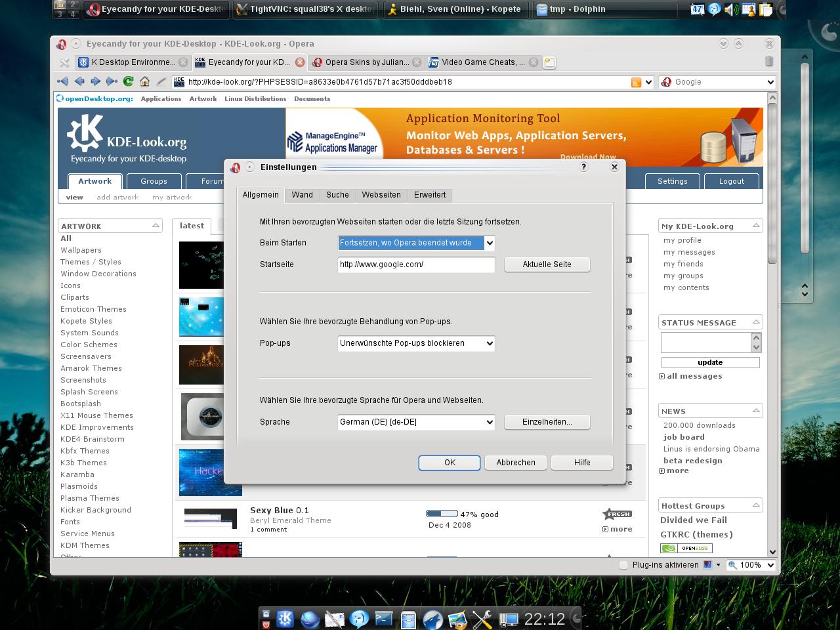Switch to the Suche tab
The image size is (840, 630).
click(x=337, y=195)
